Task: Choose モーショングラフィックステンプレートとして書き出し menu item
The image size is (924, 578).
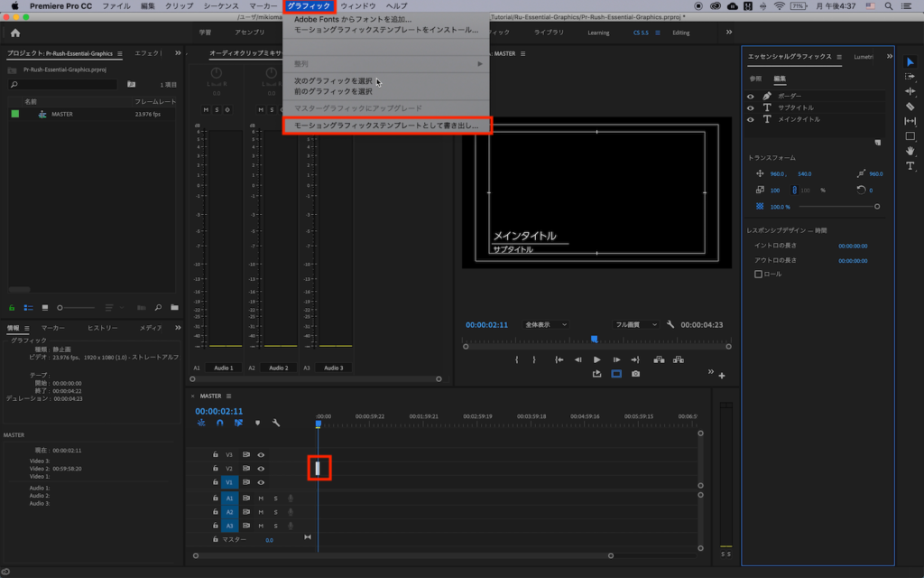Action: click(x=386, y=126)
